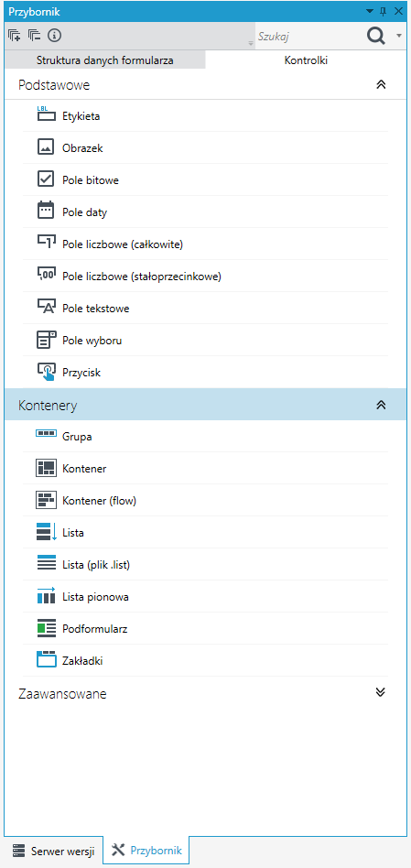
Task: Click the Pole wyboru text
Action: 92,341
